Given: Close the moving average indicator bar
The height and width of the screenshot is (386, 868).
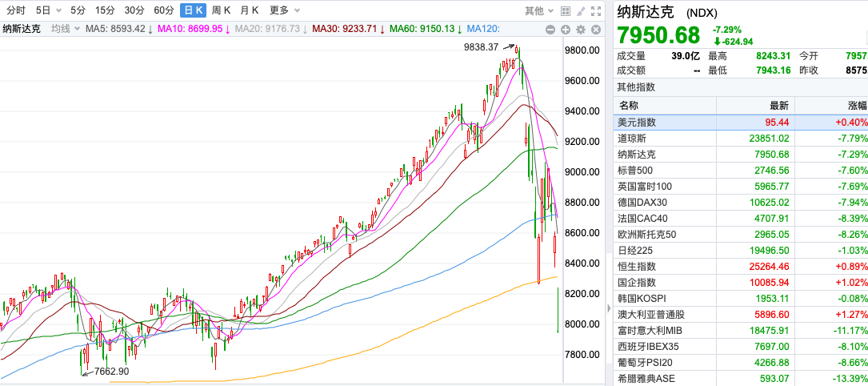Looking at the screenshot, I should tap(596, 30).
